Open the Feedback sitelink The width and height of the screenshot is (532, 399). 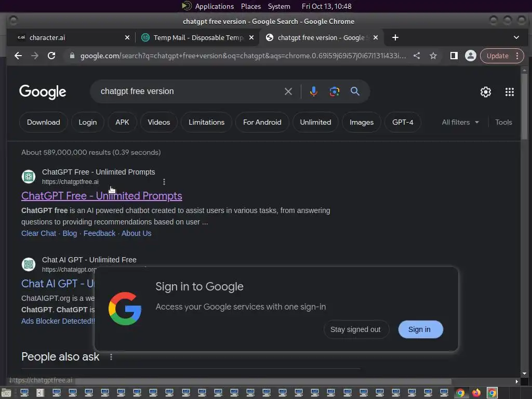[99, 233]
